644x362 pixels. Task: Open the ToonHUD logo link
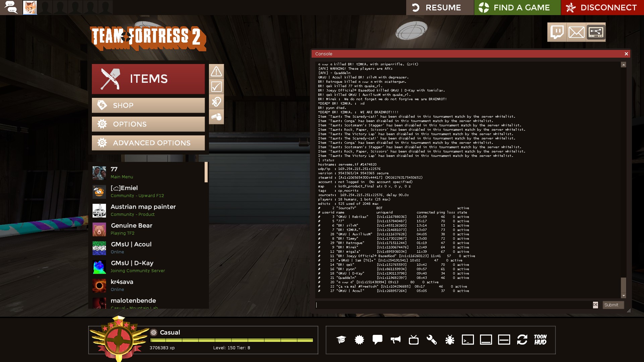point(540,340)
